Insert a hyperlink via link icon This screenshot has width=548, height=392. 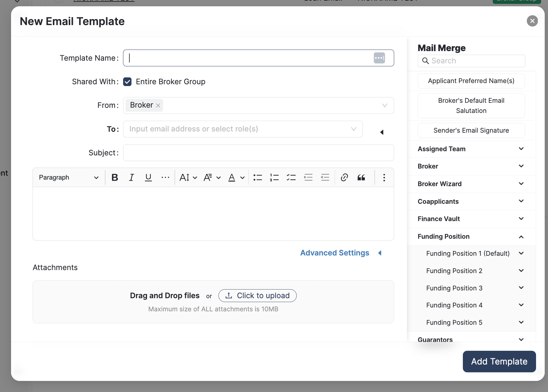344,177
